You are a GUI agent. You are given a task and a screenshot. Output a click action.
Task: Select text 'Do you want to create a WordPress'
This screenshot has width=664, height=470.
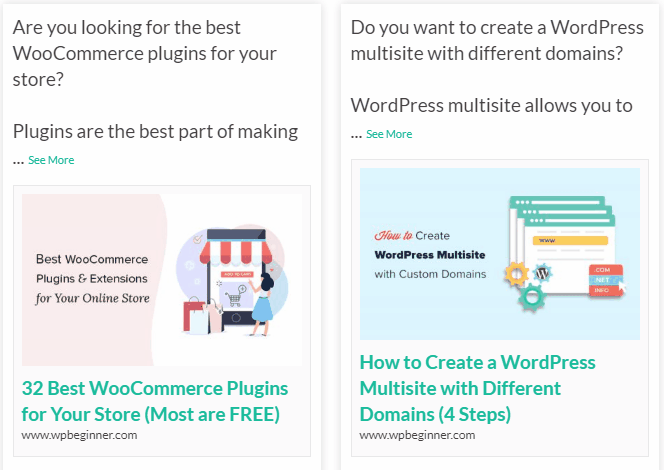coord(497,28)
